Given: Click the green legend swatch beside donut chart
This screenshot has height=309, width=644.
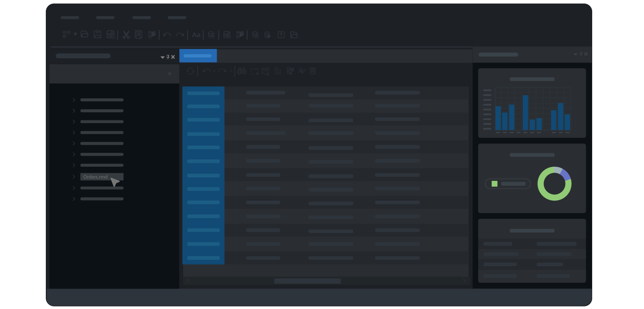Looking at the screenshot, I should (495, 184).
